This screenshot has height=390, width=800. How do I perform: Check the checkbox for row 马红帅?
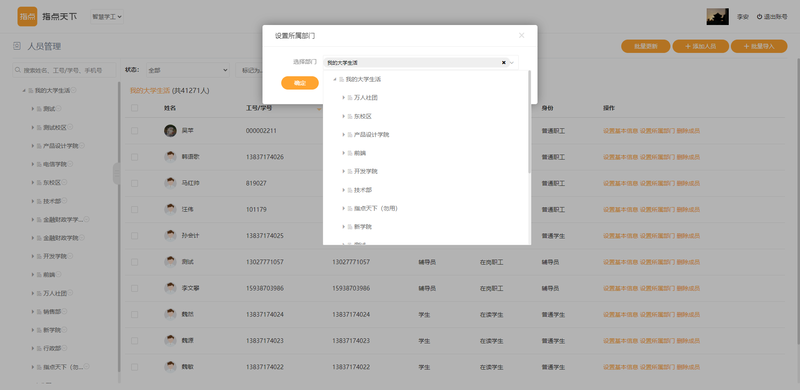(x=134, y=183)
